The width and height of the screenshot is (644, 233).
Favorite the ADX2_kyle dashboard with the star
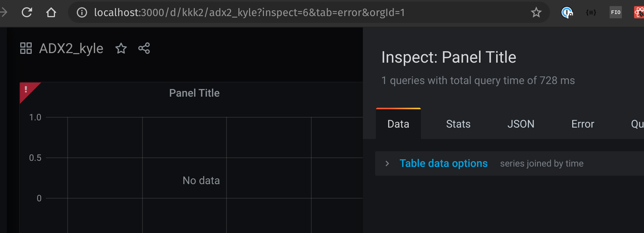tap(121, 49)
